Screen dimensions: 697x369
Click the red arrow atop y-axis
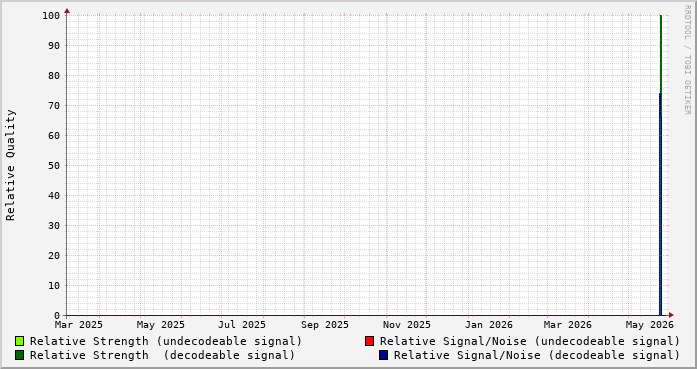point(67,11)
